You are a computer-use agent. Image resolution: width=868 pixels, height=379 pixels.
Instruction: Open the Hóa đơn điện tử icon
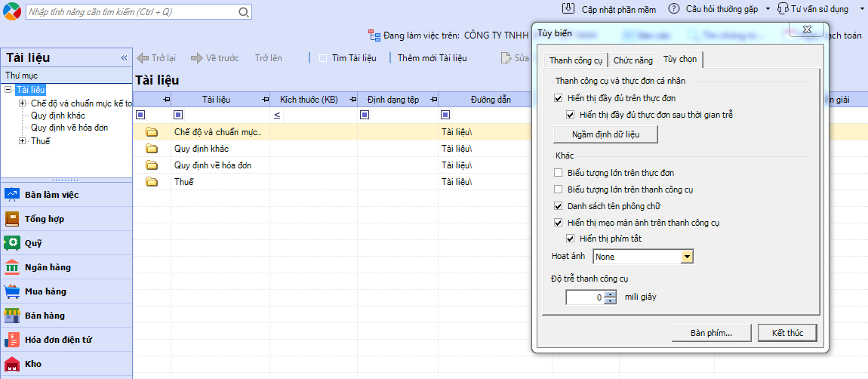(x=12, y=340)
